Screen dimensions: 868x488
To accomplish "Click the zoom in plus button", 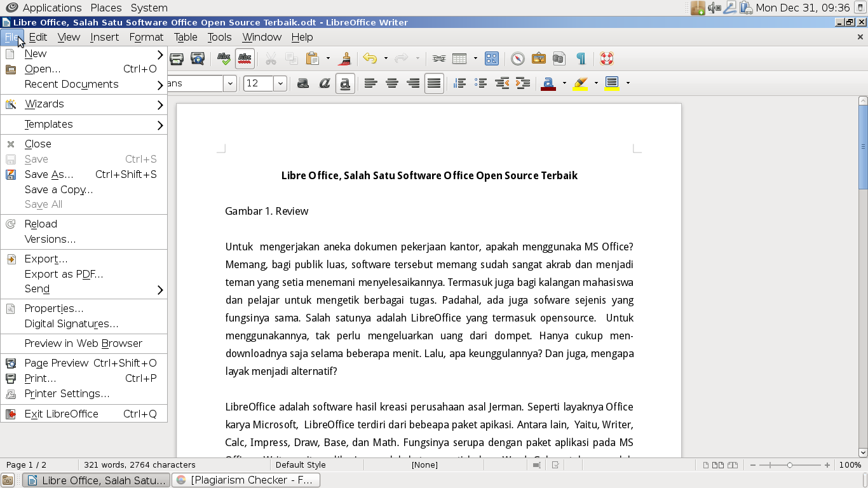I will point(827,465).
